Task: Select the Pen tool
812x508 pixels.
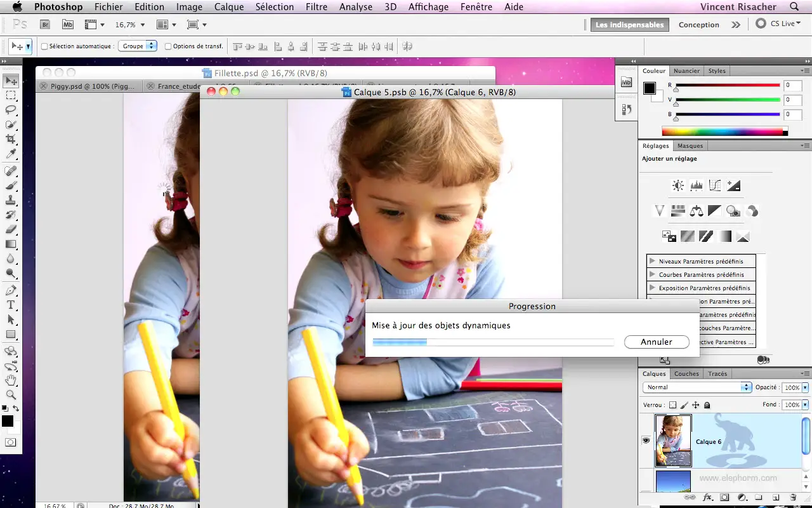Action: [11, 291]
